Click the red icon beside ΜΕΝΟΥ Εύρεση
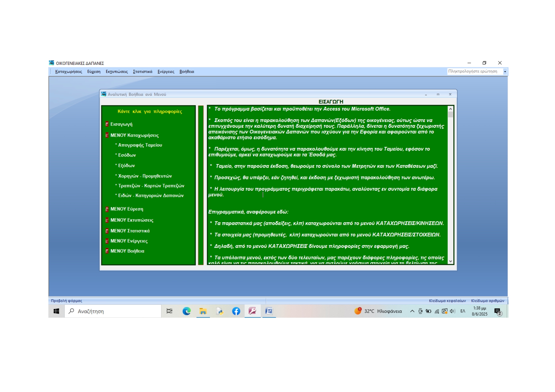The width and height of the screenshot is (555, 392). click(x=107, y=209)
